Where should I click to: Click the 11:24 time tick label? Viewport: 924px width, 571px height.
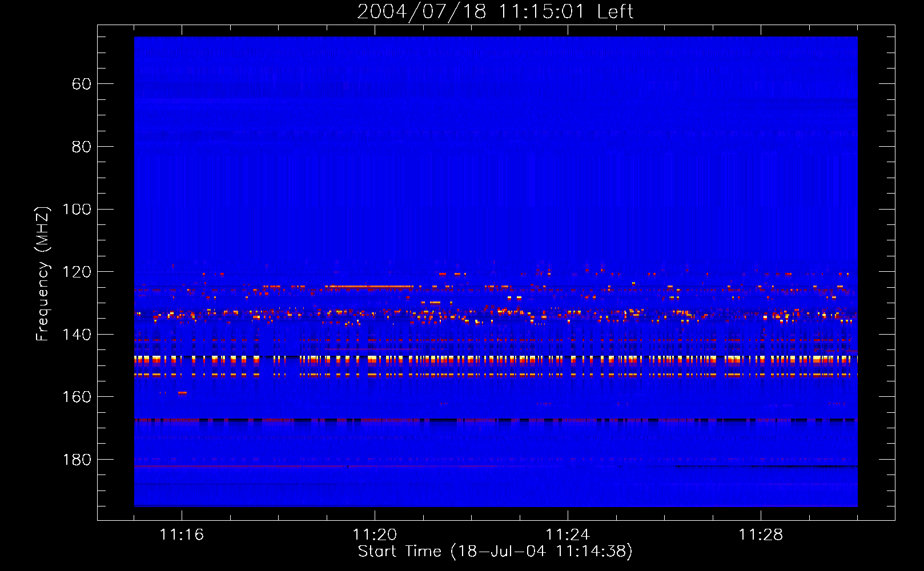pos(568,535)
